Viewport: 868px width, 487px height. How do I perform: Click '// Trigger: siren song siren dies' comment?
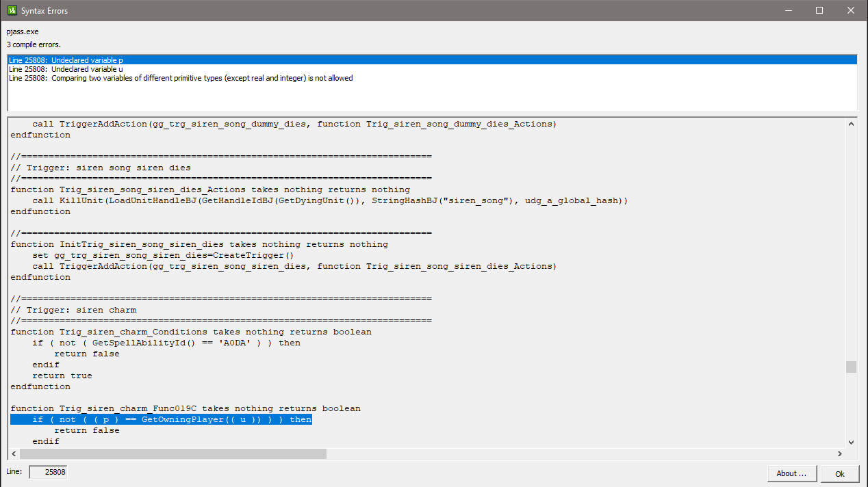101,168
